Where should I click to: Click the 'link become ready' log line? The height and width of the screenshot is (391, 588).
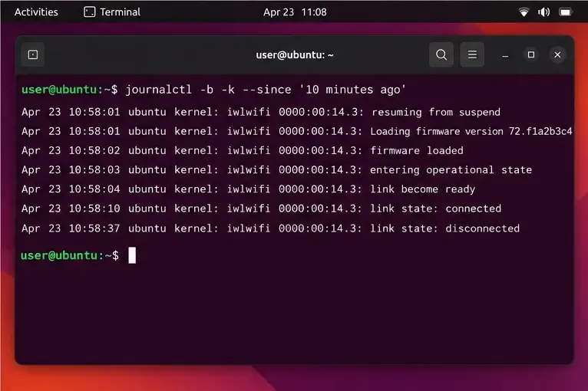[x=248, y=189]
